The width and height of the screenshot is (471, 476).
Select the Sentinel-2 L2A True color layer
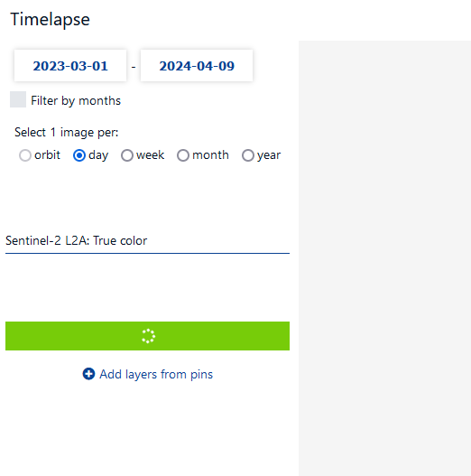click(x=147, y=241)
